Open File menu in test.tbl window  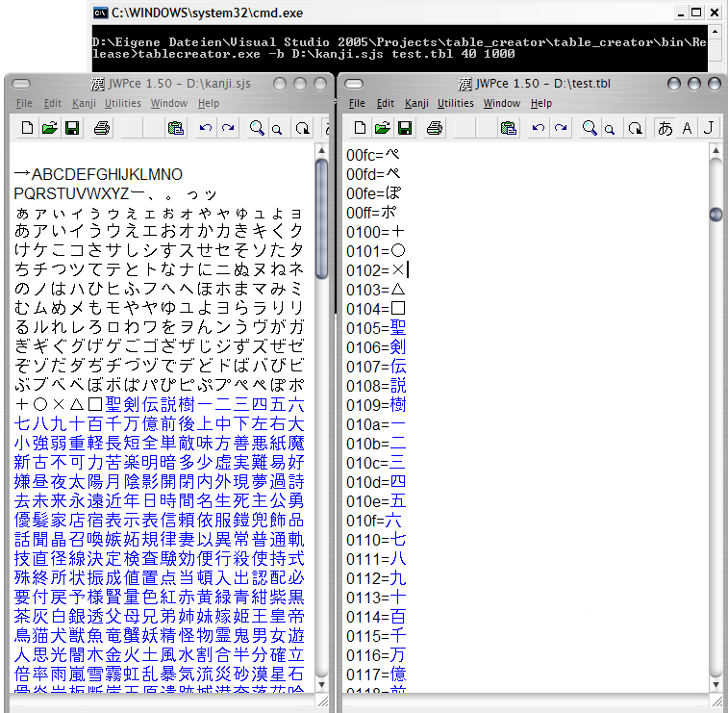click(x=357, y=103)
